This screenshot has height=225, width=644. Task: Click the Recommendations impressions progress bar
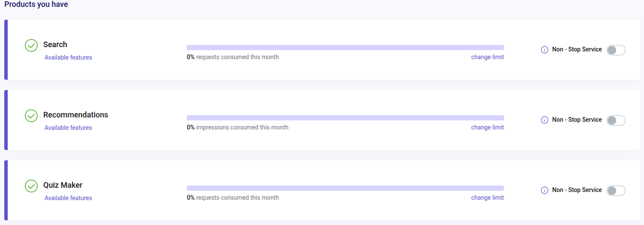(345, 118)
